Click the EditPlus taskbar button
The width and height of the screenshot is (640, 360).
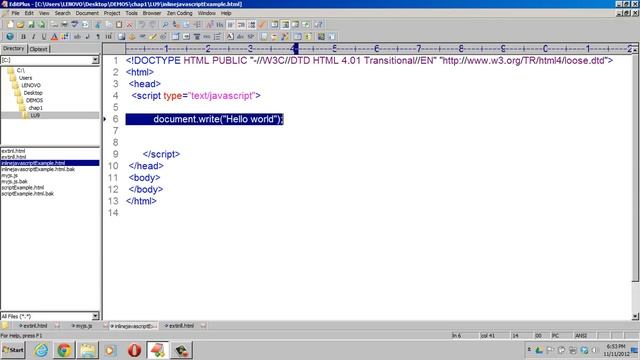click(x=158, y=350)
